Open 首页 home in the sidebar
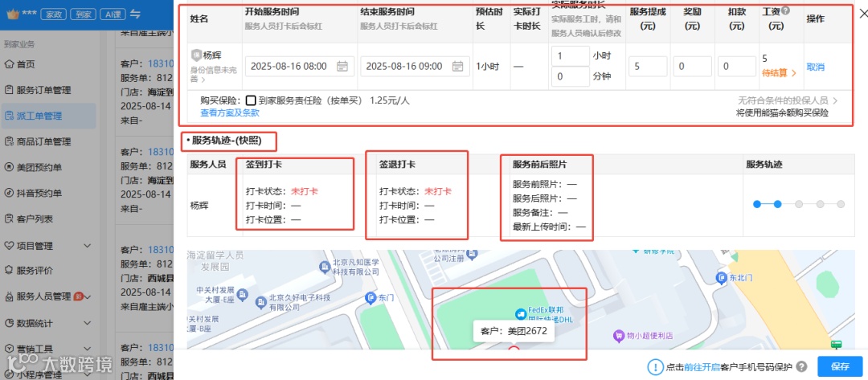Viewport: 868px width, 380px height. [20, 64]
